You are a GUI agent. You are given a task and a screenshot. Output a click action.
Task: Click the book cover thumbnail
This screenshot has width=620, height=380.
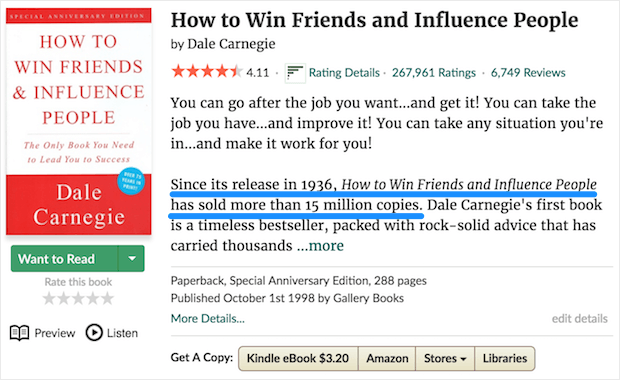click(79, 121)
